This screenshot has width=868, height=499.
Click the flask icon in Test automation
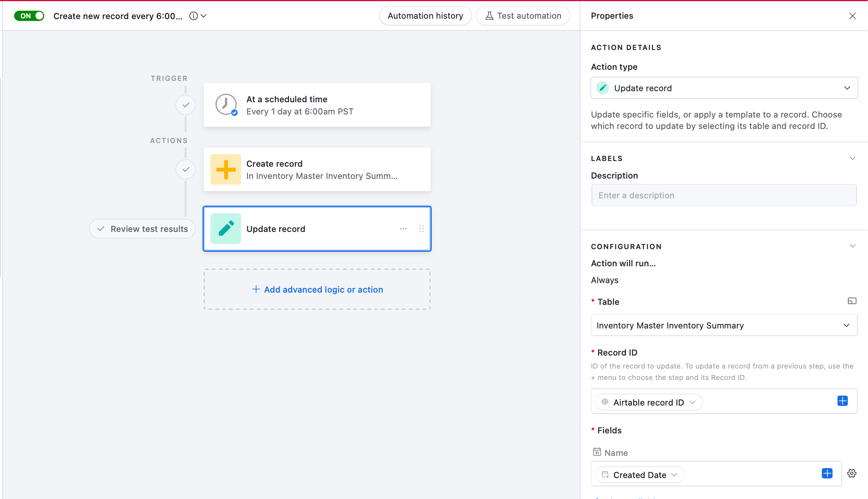pos(489,16)
